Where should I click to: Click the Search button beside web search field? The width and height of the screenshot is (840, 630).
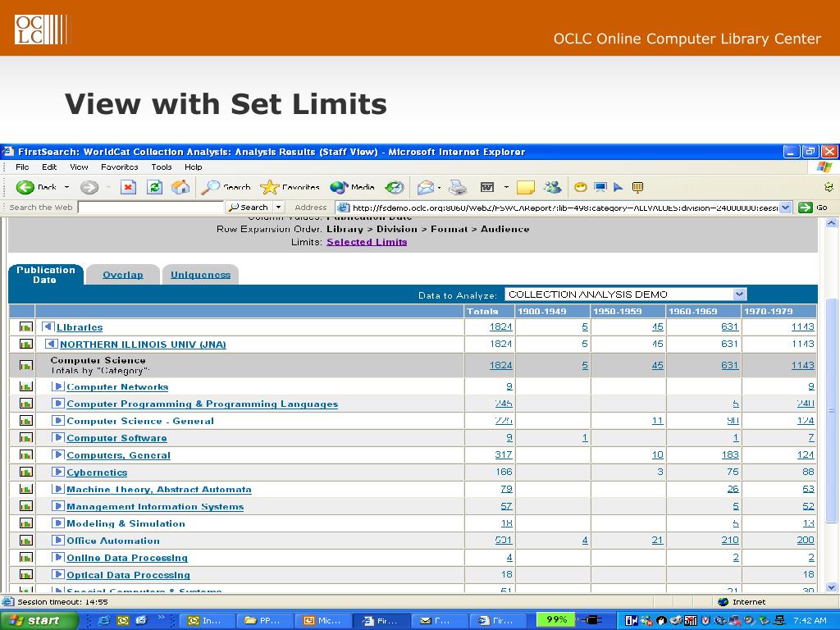(x=249, y=208)
